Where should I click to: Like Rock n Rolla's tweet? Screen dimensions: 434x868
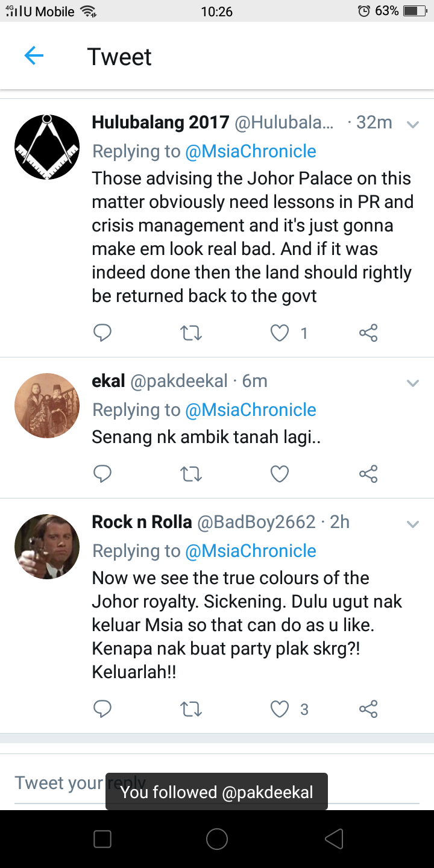click(280, 709)
